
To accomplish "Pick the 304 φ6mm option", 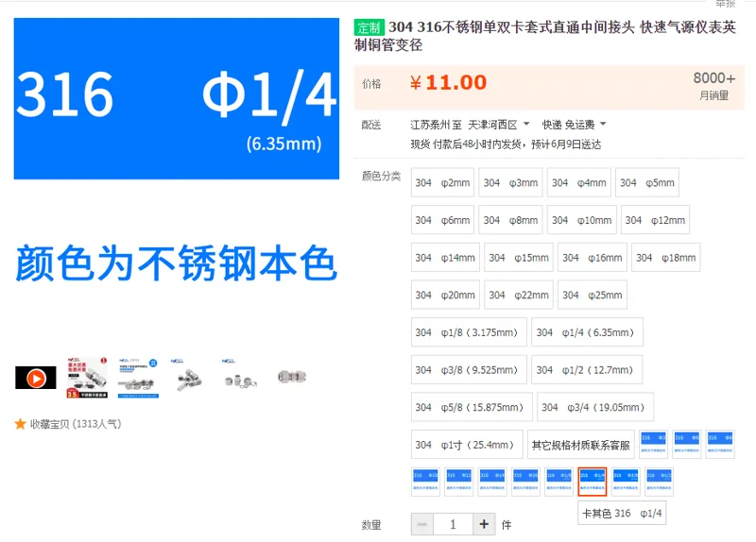I will 442,220.
